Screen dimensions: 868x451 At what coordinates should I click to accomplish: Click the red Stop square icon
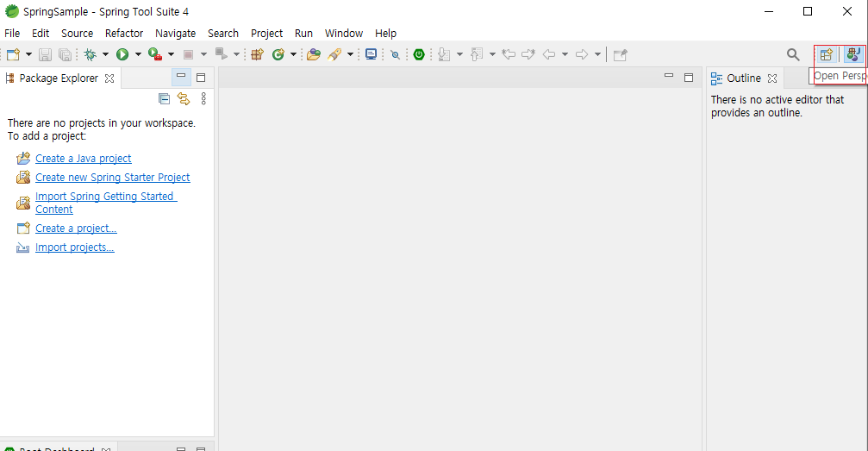188,54
